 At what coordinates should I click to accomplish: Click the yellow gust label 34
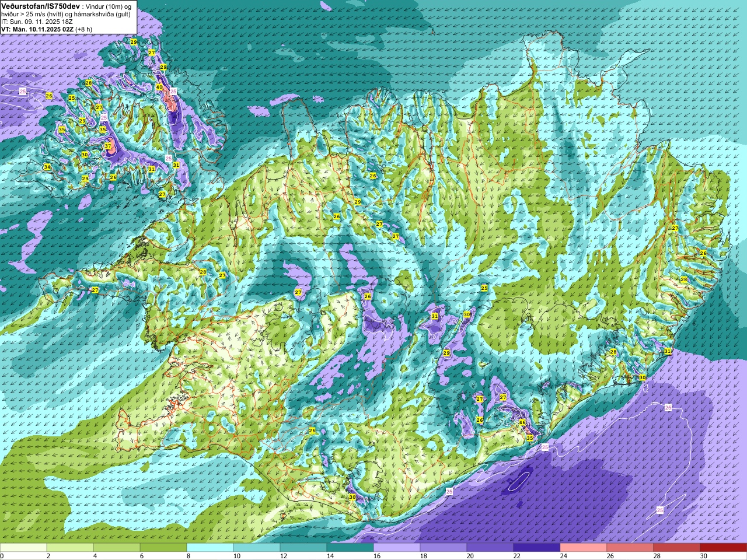coord(47,167)
